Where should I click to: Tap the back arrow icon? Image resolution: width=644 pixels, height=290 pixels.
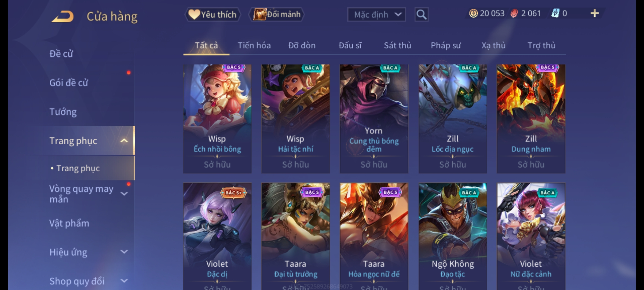63,16
